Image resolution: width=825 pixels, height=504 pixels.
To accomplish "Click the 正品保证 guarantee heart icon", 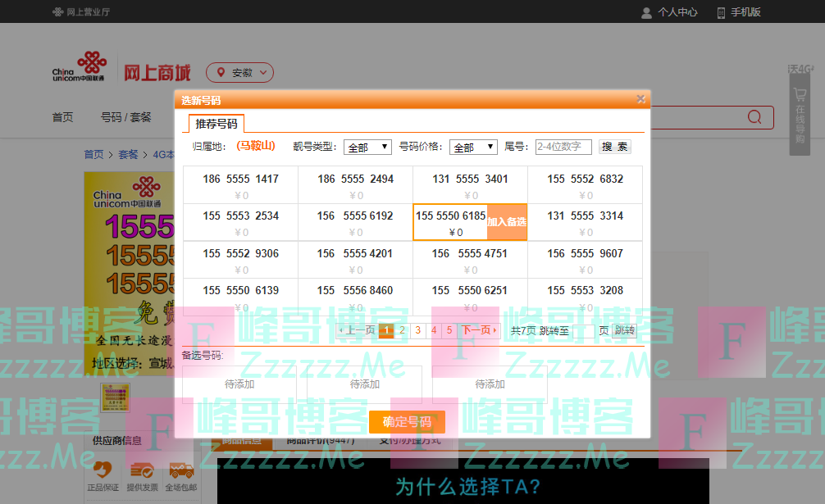I will point(102,471).
